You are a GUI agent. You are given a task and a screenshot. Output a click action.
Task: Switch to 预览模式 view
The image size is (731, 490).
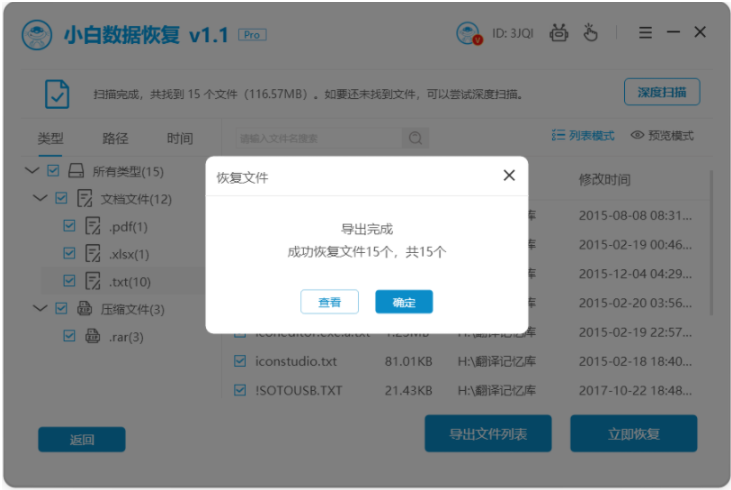[662, 136]
